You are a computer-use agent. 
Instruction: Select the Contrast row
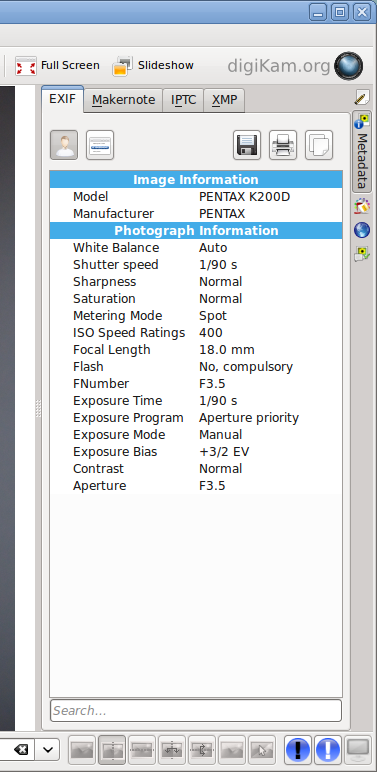click(196, 469)
